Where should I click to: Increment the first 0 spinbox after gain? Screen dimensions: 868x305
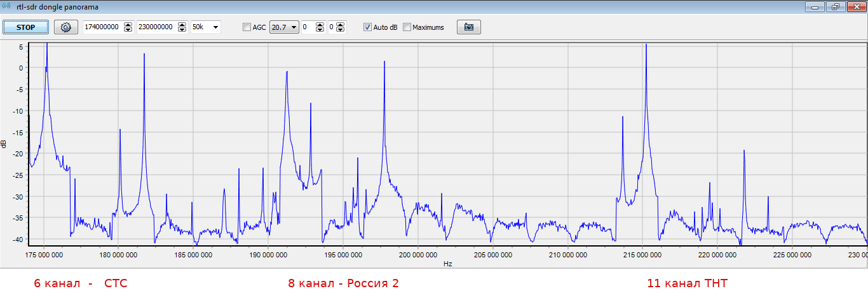(320, 25)
